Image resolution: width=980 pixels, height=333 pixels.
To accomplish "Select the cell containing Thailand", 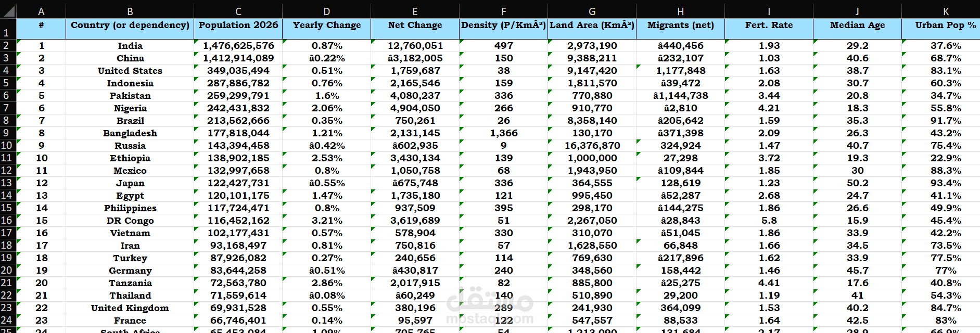I will click(130, 296).
